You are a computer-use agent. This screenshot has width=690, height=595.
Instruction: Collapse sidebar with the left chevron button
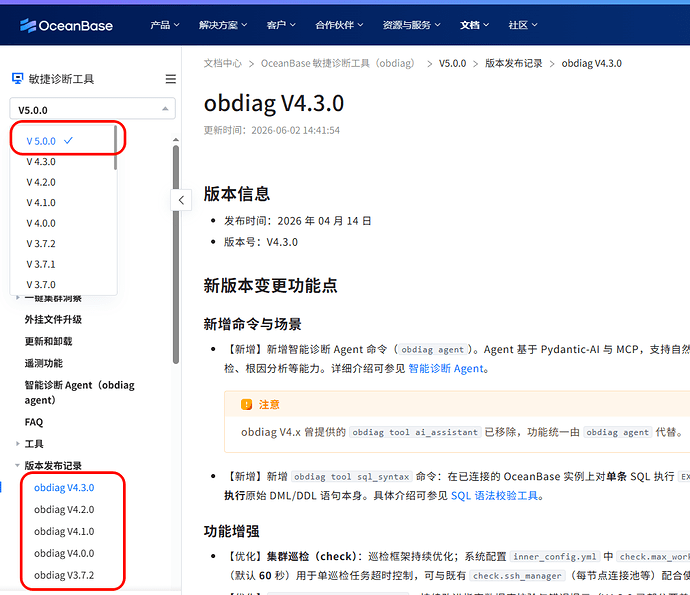[x=181, y=200]
